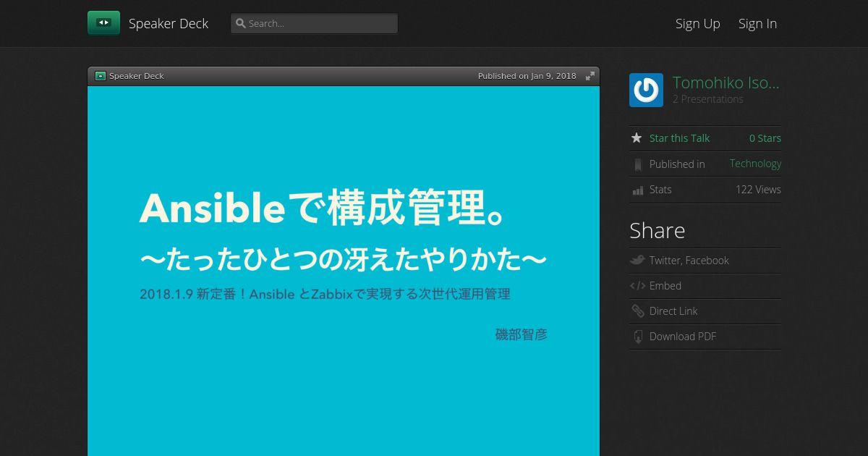Share via Twitter, Facebook
Image resolution: width=868 pixels, height=456 pixels.
[689, 261]
